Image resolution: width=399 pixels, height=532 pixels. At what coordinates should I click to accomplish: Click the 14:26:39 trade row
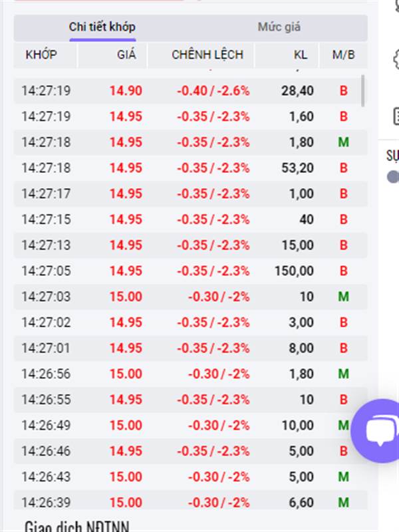pos(190,502)
